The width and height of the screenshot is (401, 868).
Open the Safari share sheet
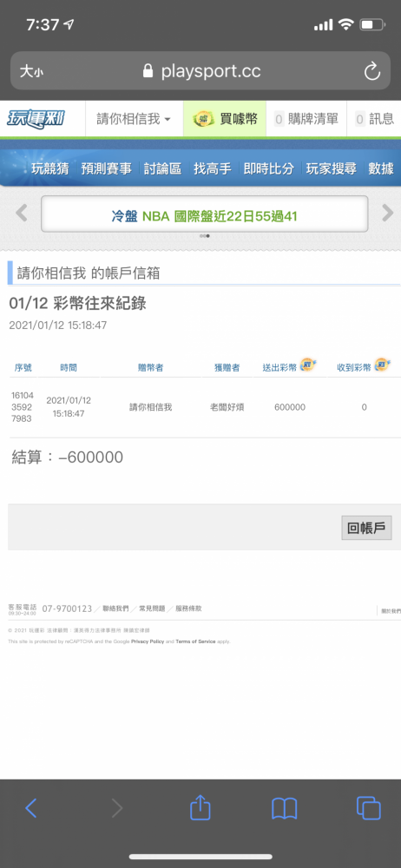point(200,806)
